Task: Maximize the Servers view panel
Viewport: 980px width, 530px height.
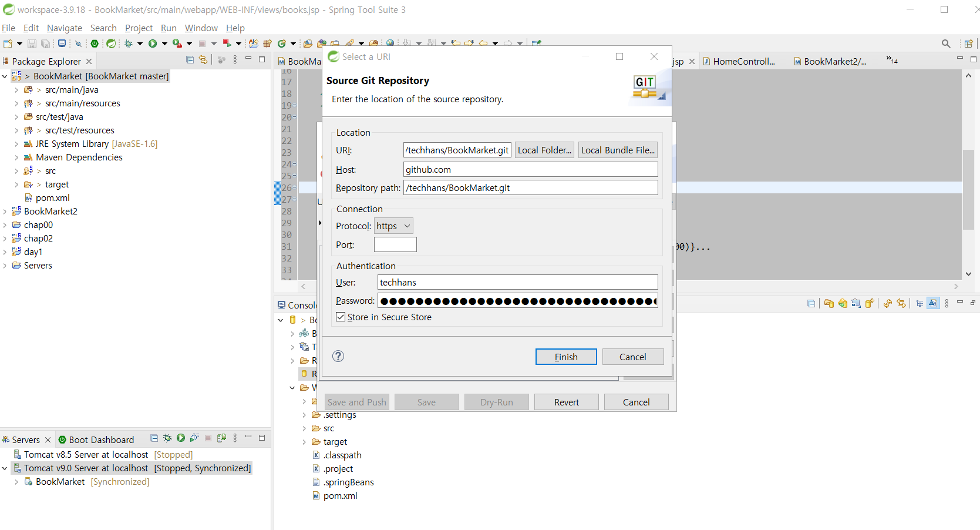Action: click(x=262, y=438)
